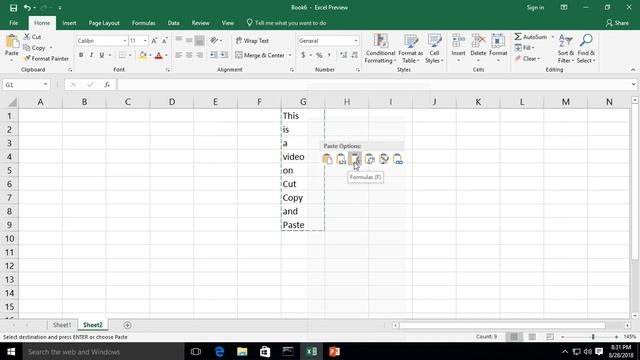
Task: Add a new sheet with plus button
Action: (x=127, y=325)
